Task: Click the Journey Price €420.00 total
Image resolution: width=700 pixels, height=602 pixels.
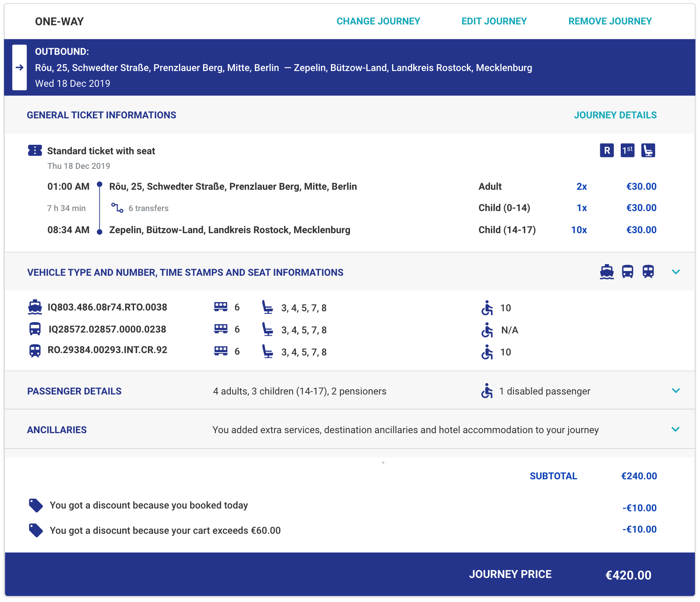Action: (628, 575)
